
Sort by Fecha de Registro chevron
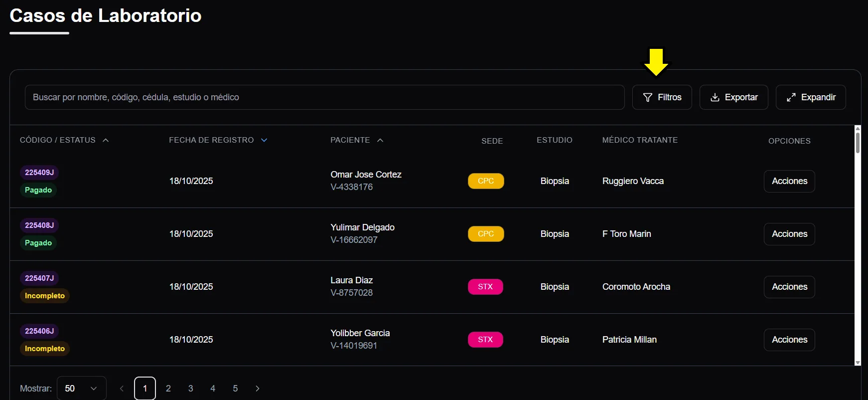click(264, 140)
